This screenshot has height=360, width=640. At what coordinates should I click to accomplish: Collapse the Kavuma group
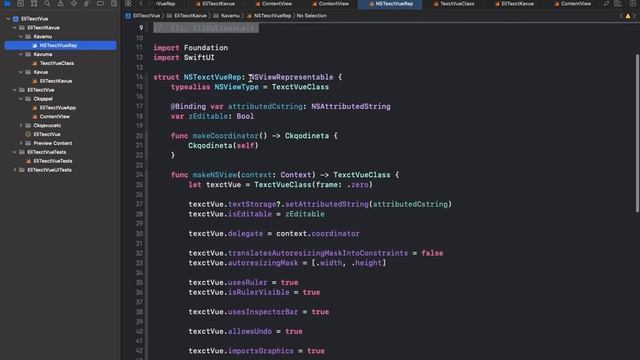[x=21, y=54]
